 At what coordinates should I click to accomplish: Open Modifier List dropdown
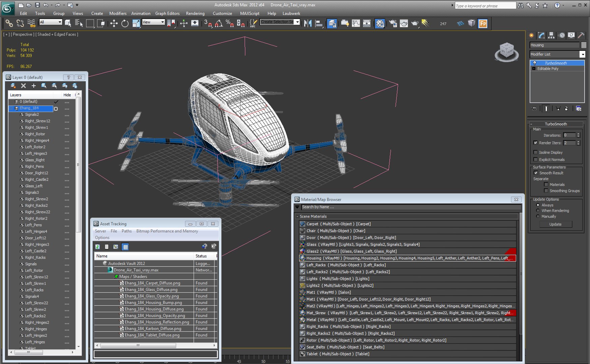coord(582,54)
